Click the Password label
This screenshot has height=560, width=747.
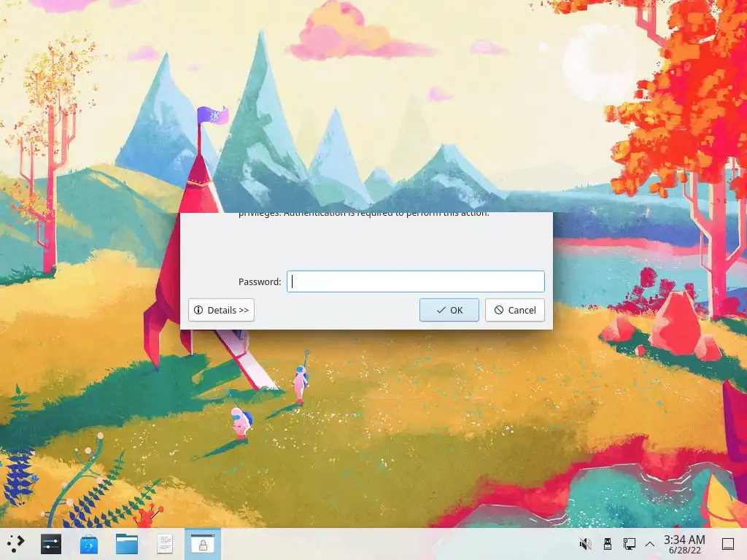(x=260, y=282)
